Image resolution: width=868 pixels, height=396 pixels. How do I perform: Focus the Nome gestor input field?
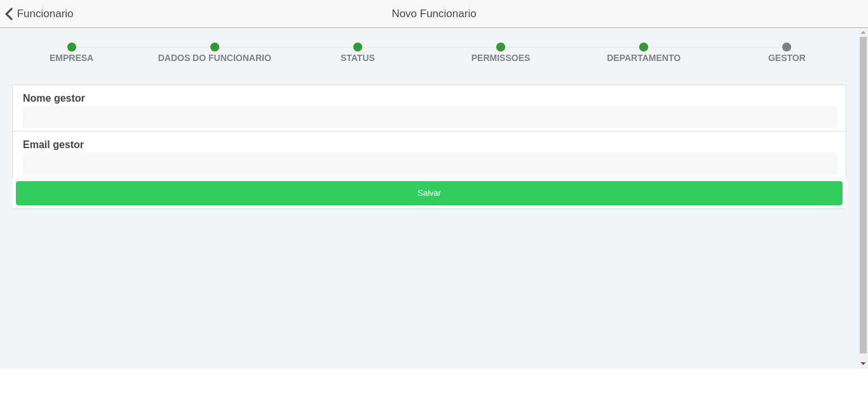(430, 117)
